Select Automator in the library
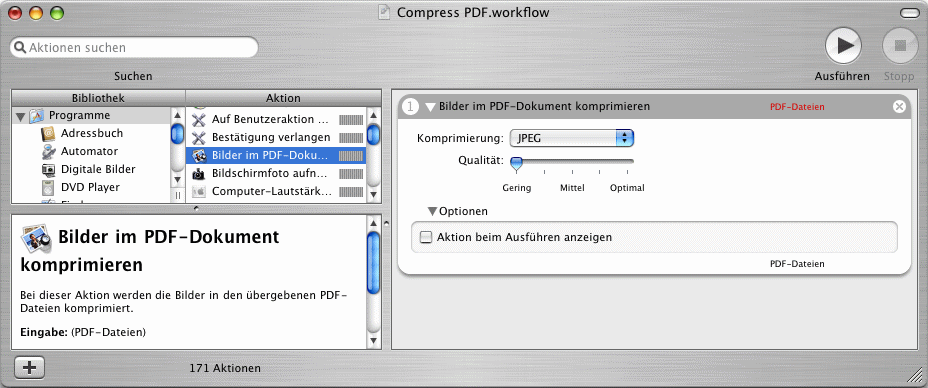Viewport: 928px width, 388px height. [89, 151]
